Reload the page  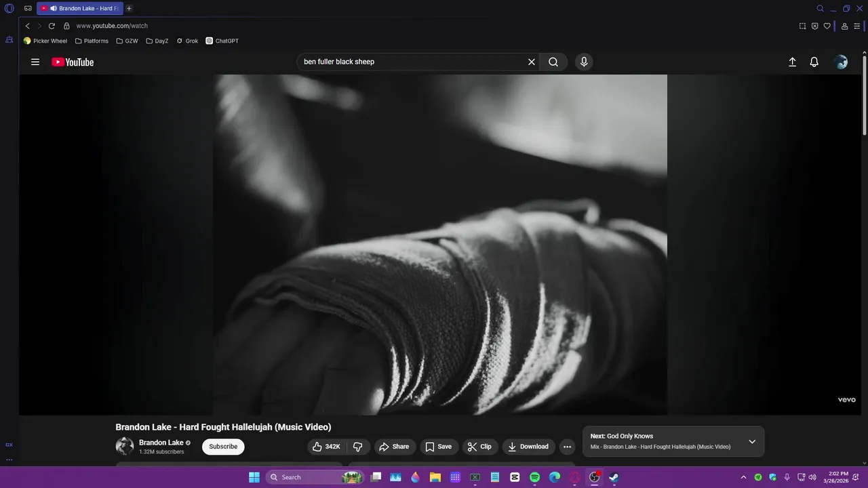(x=52, y=26)
